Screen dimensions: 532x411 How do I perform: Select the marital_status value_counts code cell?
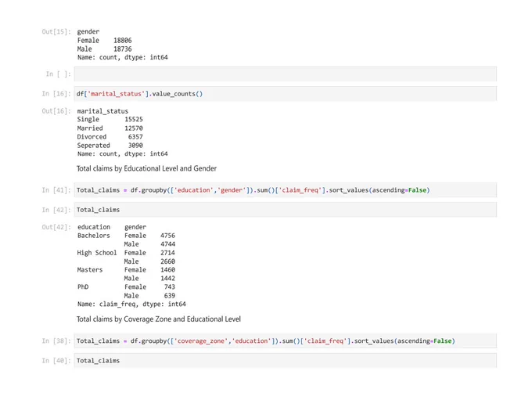pos(286,94)
